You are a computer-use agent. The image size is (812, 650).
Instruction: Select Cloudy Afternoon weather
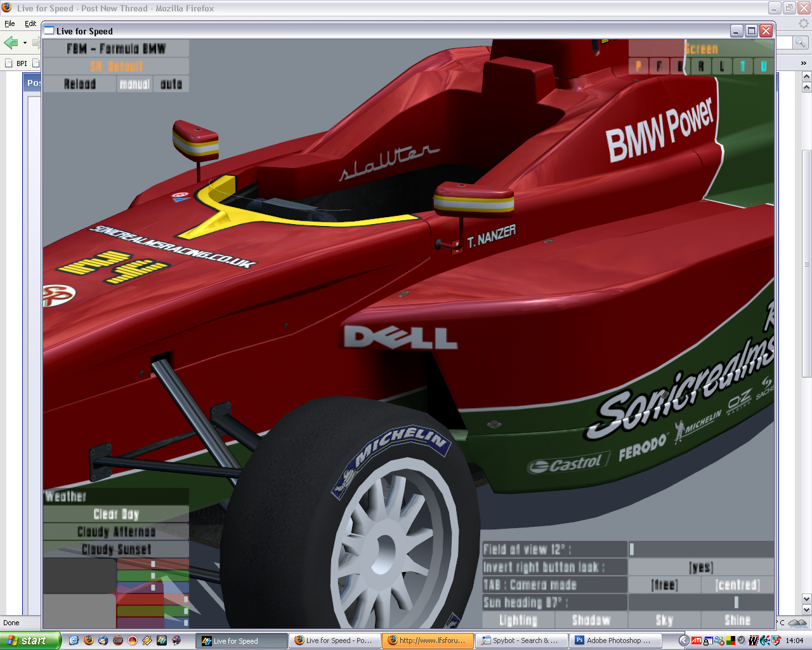click(116, 532)
